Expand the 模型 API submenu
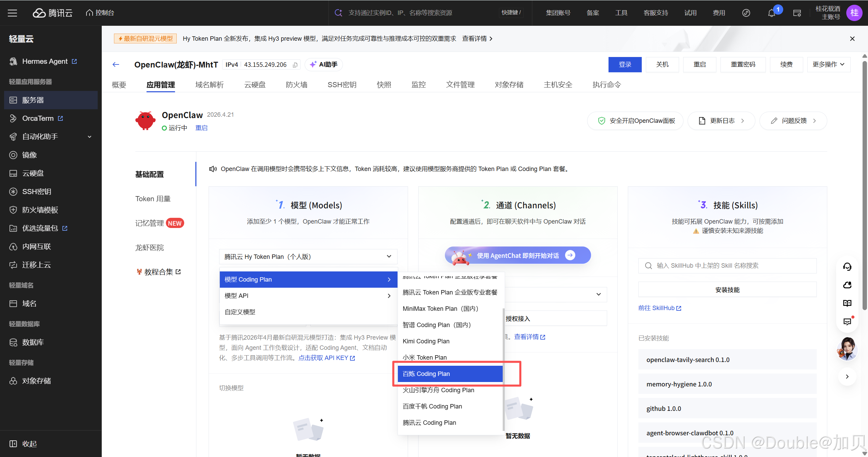This screenshot has width=868, height=457. click(x=308, y=296)
